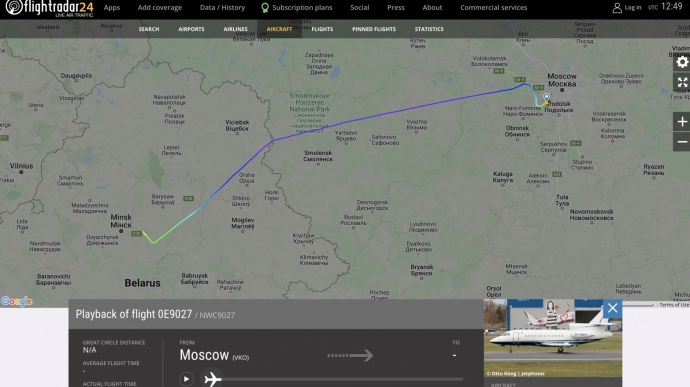Viewport: 690px width, 387px height.
Task: Open the map settings gear icon
Action: point(682,62)
